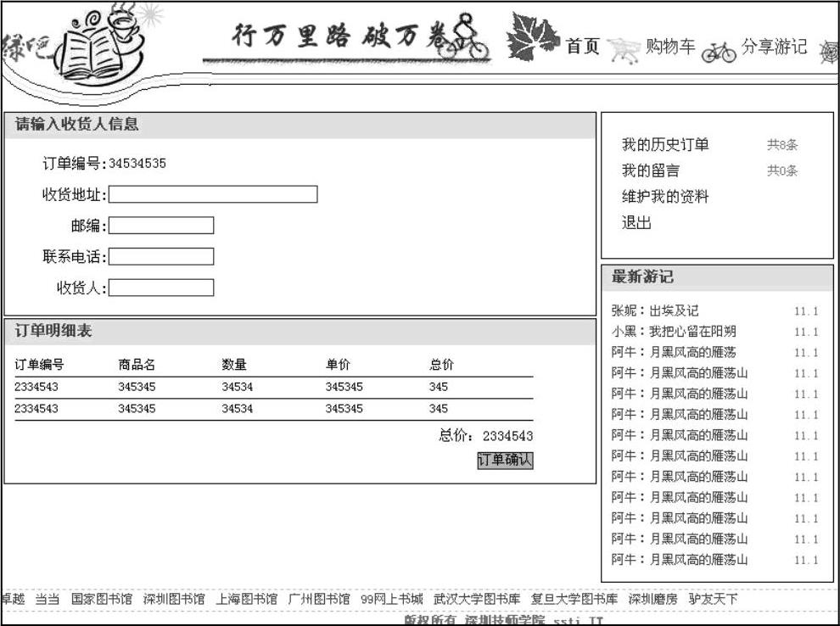Open the 深圳图书馆 link
The width and height of the screenshot is (840, 626).
pos(174,599)
